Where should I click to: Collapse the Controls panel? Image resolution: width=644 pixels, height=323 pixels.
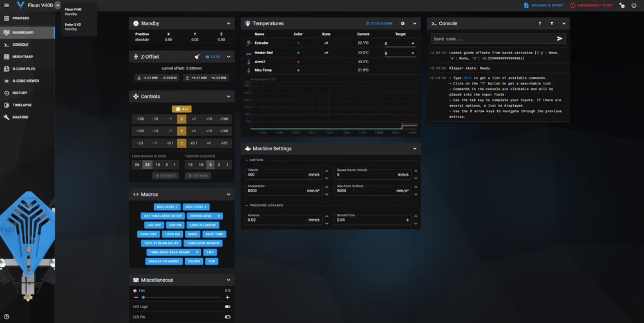point(229,97)
